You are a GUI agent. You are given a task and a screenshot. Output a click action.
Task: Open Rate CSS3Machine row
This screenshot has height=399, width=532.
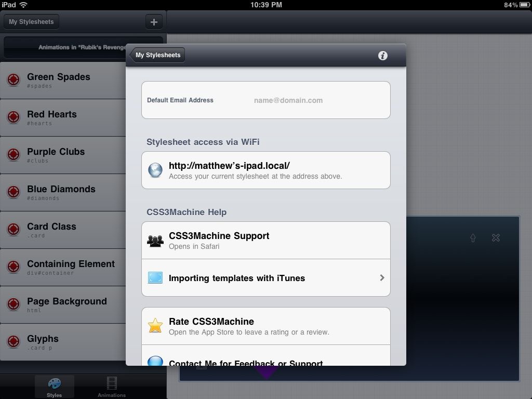[265, 326]
